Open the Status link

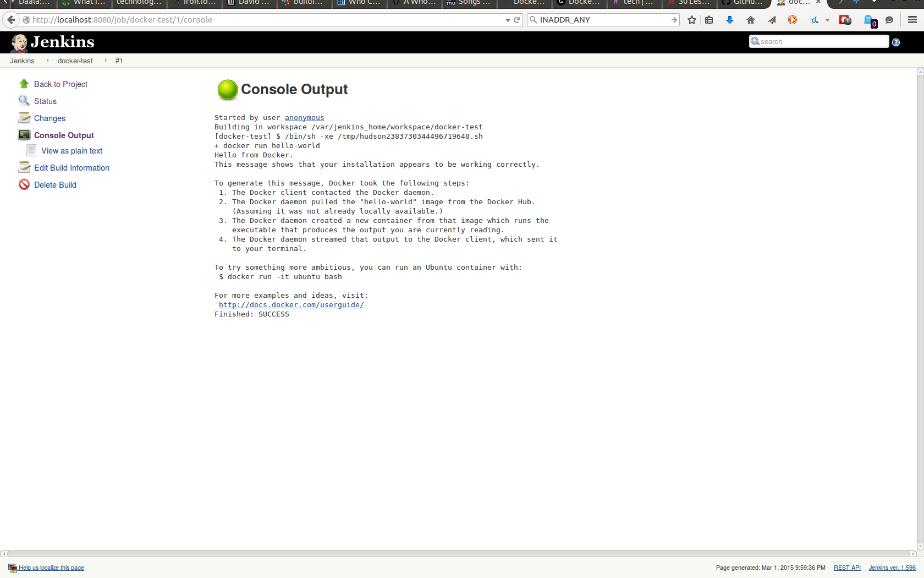pyautogui.click(x=45, y=101)
